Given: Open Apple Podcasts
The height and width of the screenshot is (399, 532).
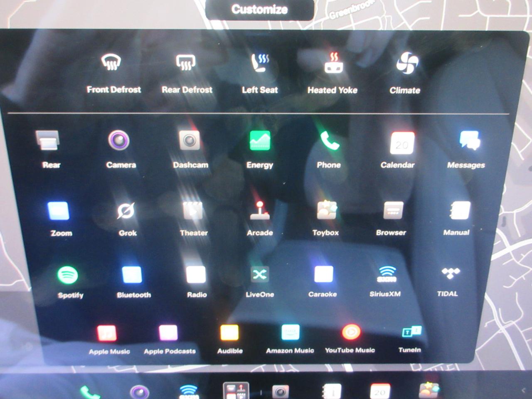Looking at the screenshot, I should click(170, 340).
